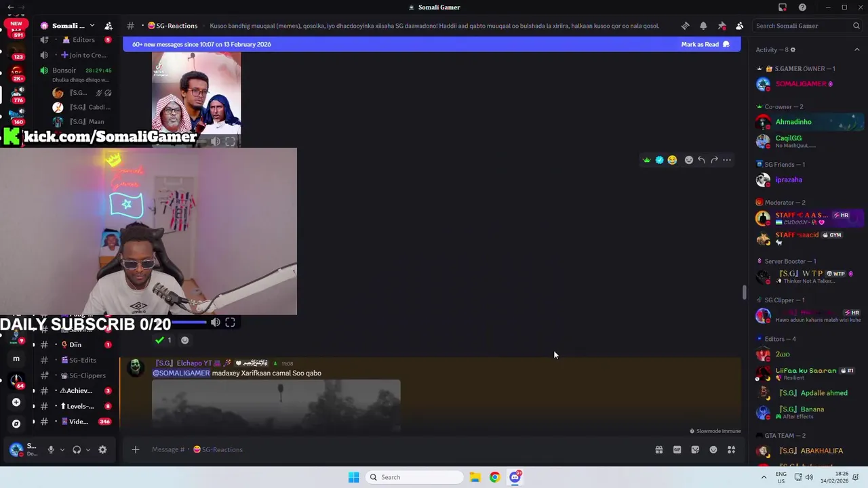This screenshot has height=488, width=868.
Task: Open More options on message toolbar
Action: point(727,160)
